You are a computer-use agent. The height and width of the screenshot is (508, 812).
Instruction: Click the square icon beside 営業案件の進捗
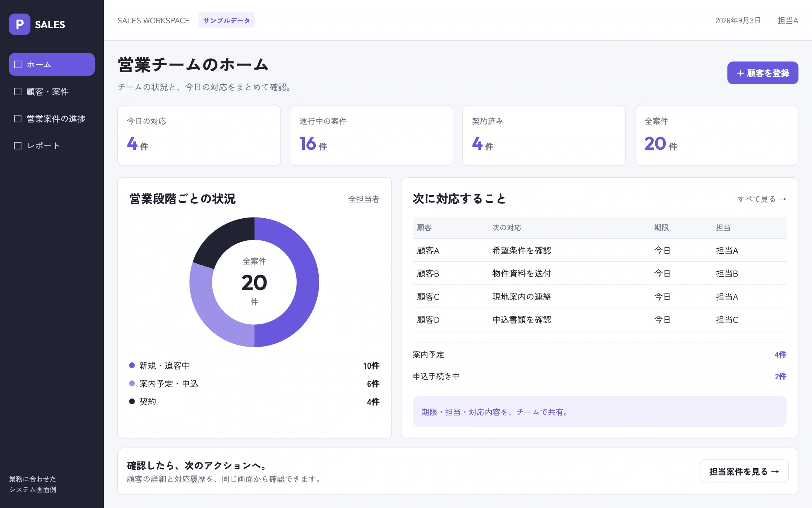(18, 119)
